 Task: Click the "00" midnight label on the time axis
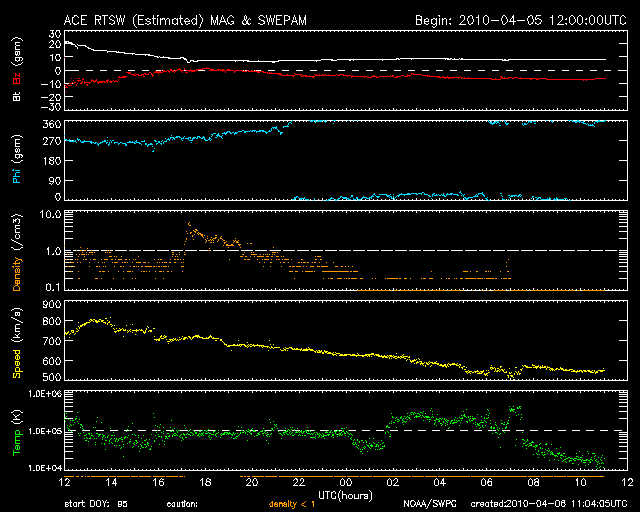[x=346, y=482]
